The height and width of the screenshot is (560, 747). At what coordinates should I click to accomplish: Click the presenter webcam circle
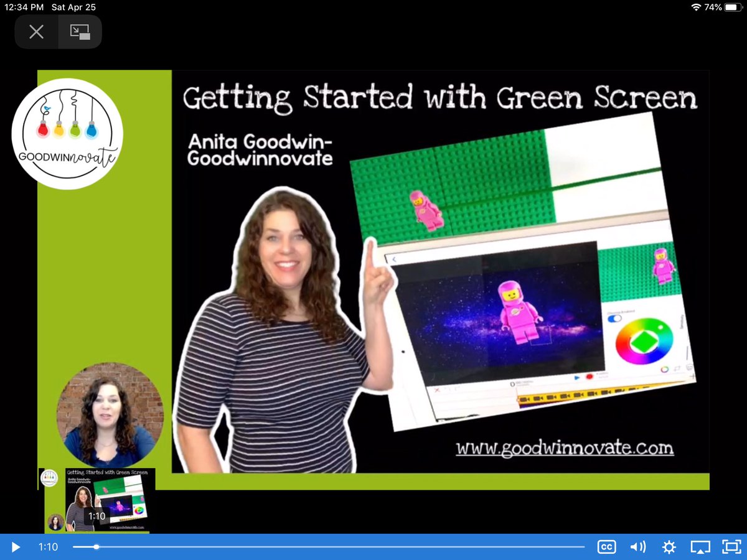(110, 416)
